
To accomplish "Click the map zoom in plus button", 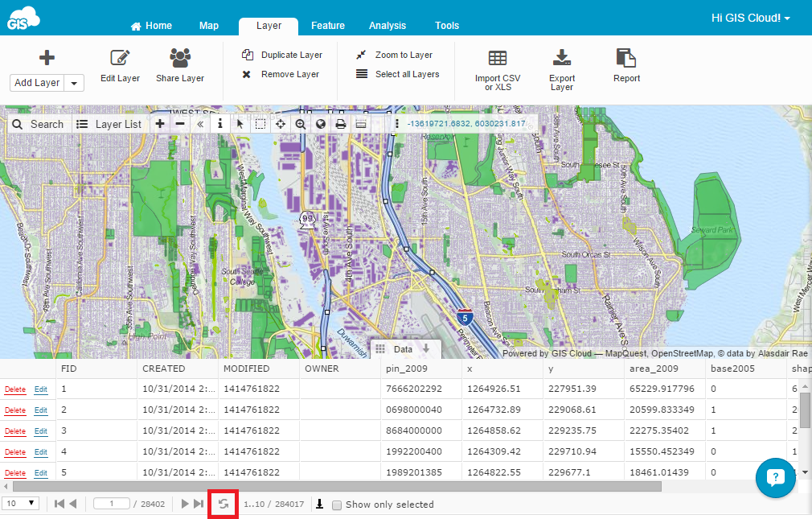I will [160, 124].
